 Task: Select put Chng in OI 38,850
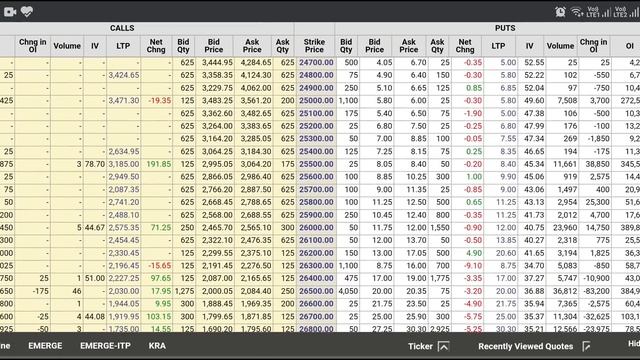click(598, 164)
